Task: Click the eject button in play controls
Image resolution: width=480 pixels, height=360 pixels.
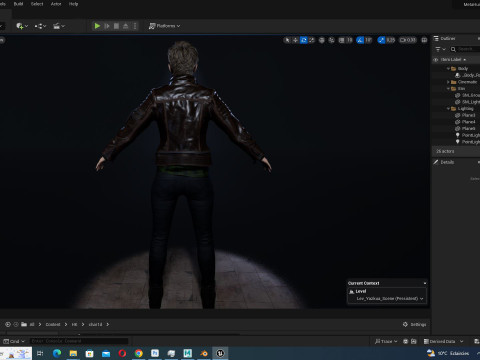Action: 126,26
